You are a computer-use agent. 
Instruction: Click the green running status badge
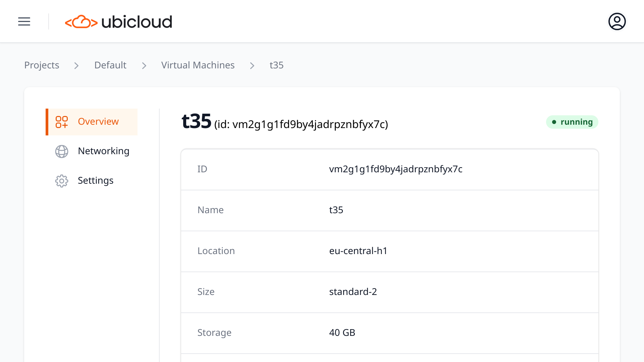[572, 122]
